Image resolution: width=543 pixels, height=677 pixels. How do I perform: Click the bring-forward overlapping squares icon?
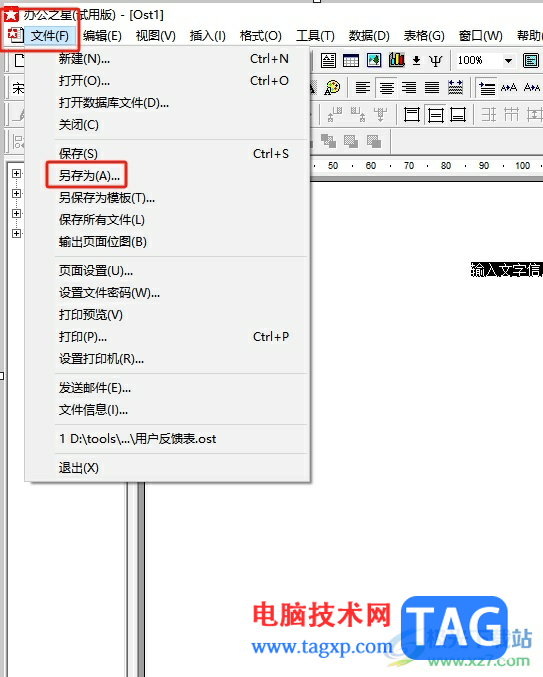(350, 141)
